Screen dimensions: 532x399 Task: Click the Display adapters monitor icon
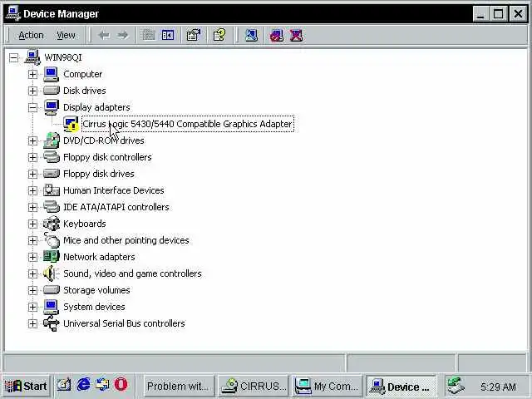click(x=52, y=107)
